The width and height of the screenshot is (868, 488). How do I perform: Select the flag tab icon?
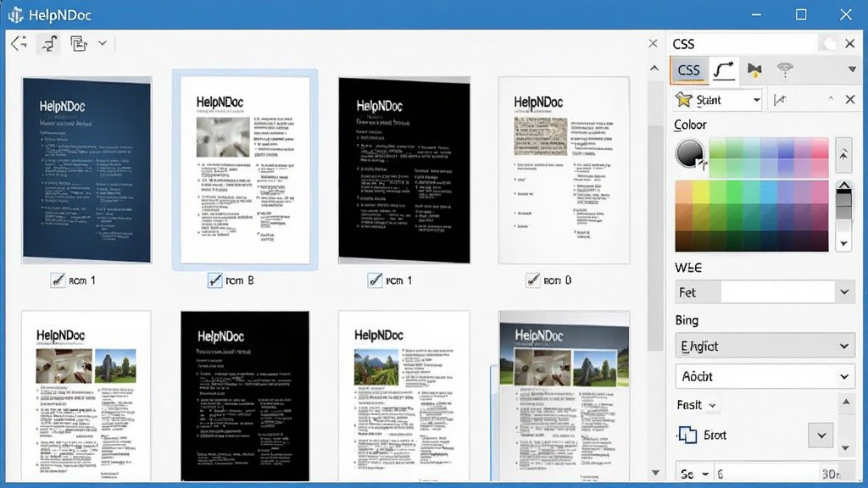[754, 69]
